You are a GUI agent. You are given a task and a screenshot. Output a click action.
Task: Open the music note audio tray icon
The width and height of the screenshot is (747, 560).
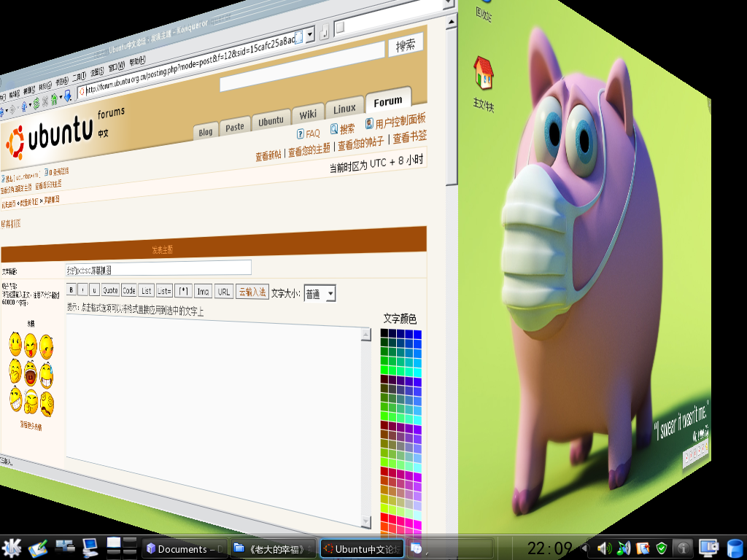click(623, 548)
